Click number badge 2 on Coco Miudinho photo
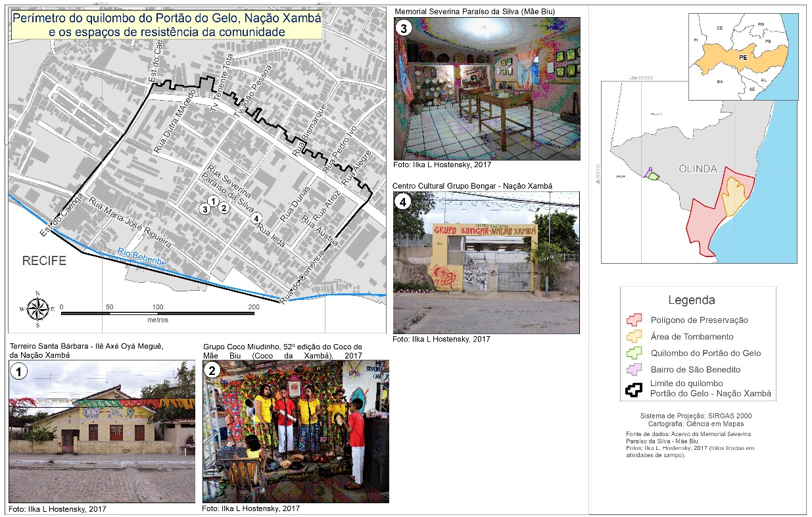 pos(213,371)
